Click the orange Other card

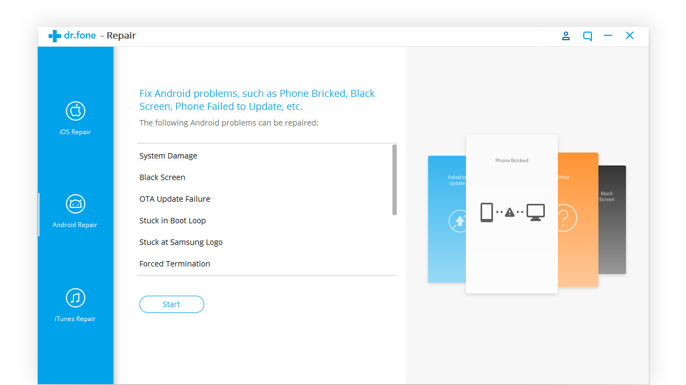tap(578, 219)
